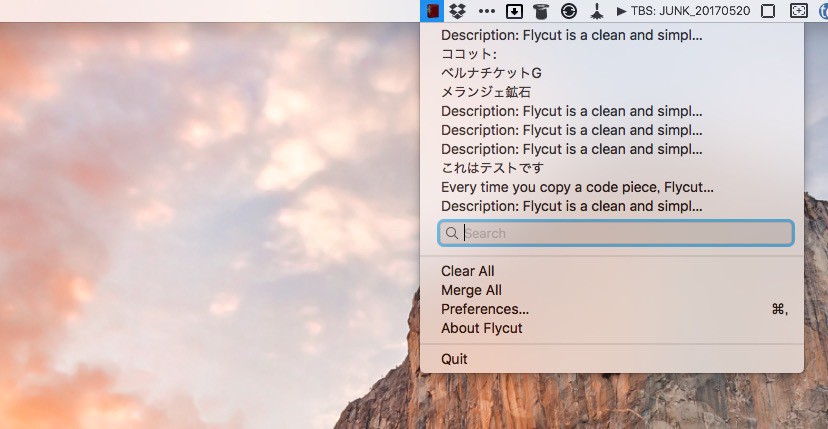Quit Flycut via the Quit item

pyautogui.click(x=612, y=359)
